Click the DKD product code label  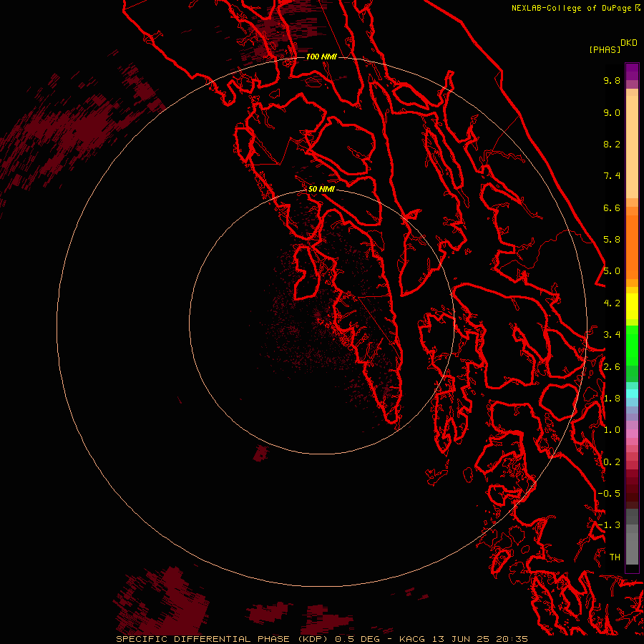[629, 43]
